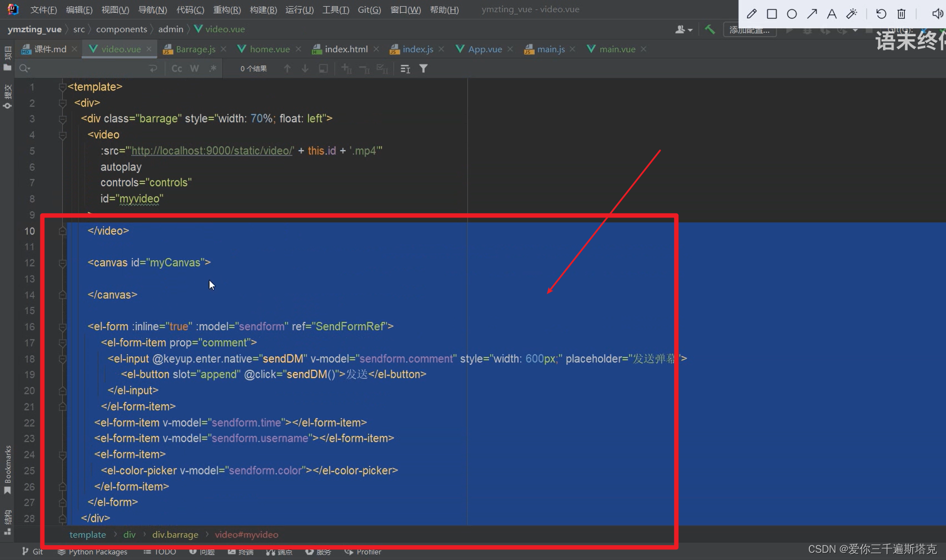Select div.barrage in bottom breadcrumb
Image resolution: width=946 pixels, height=560 pixels.
click(175, 534)
